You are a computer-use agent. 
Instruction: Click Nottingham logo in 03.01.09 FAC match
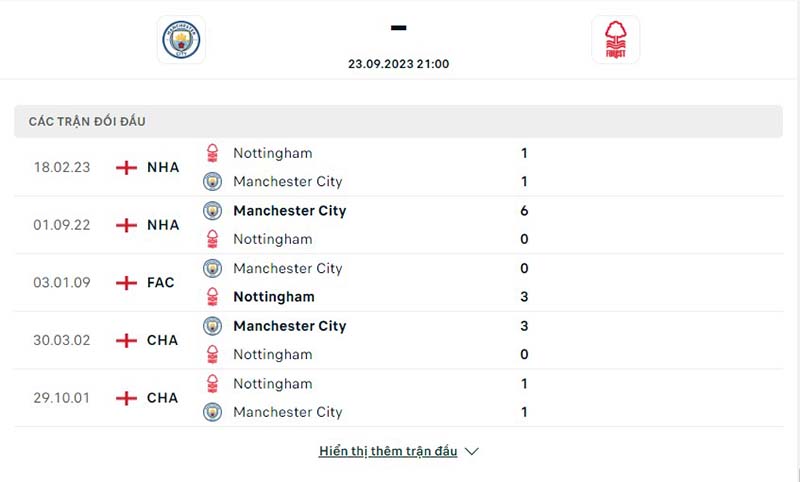(x=212, y=297)
